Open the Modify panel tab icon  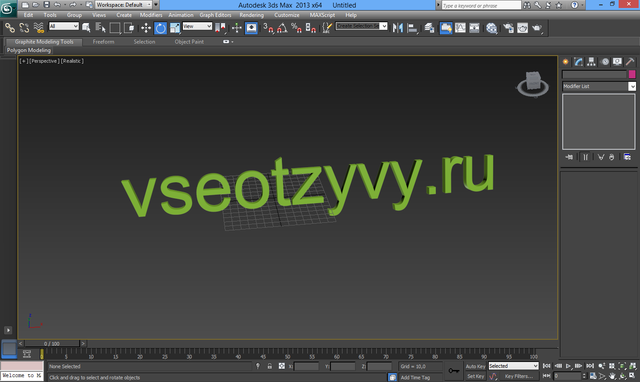(578, 62)
